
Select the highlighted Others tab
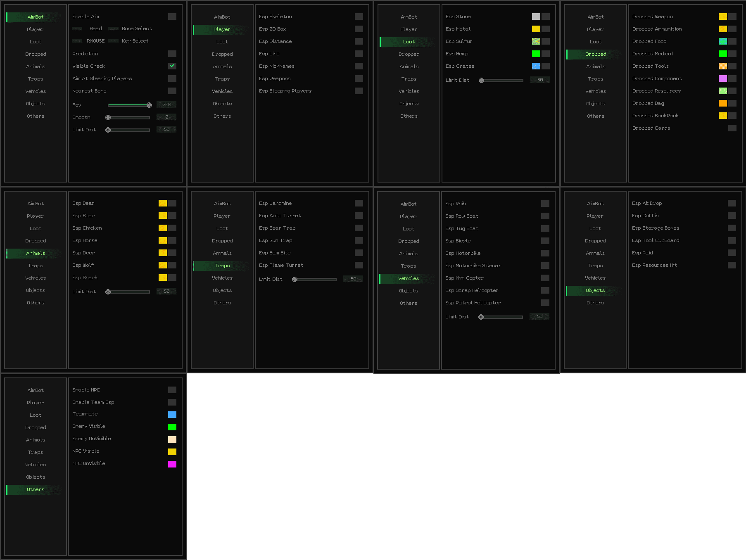[36, 489]
